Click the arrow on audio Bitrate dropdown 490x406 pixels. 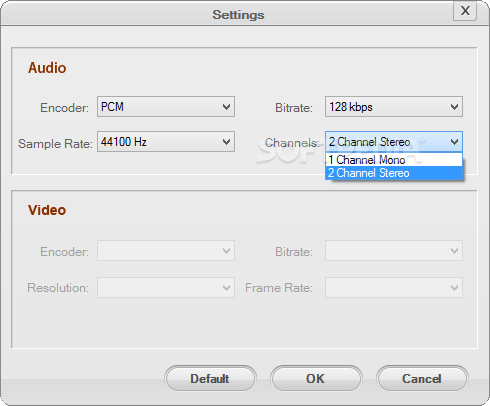(x=454, y=107)
